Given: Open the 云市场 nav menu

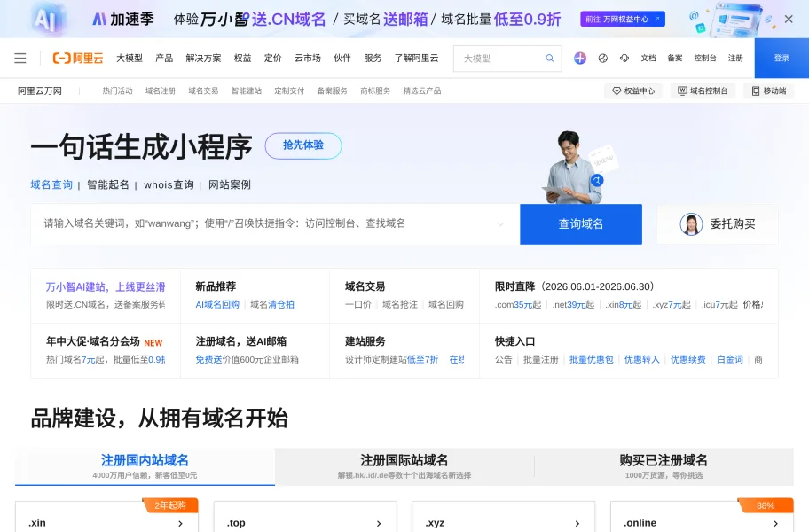Looking at the screenshot, I should click(x=308, y=59).
